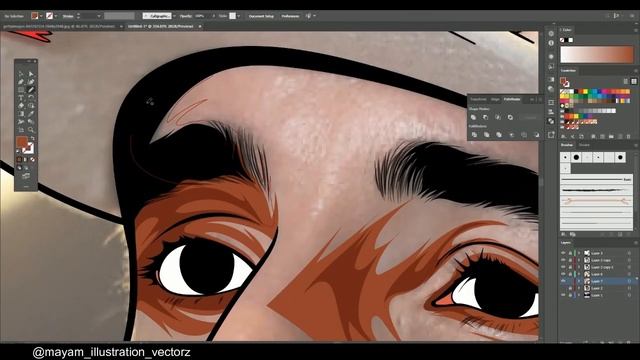Open the stroke color dropdown in control bar

click(56, 16)
